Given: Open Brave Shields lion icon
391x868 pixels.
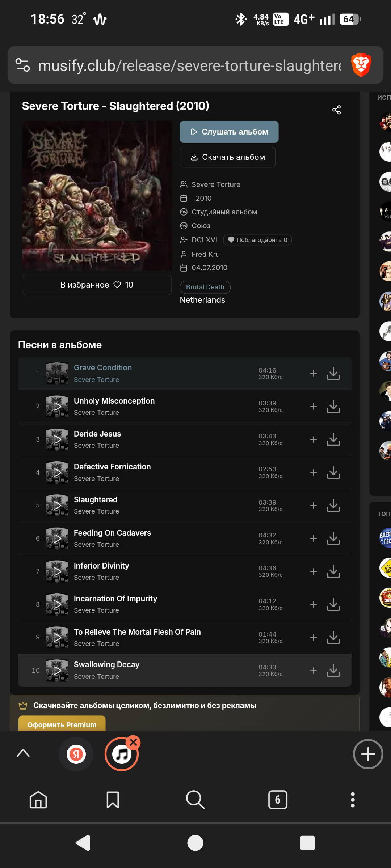Looking at the screenshot, I should tap(361, 65).
